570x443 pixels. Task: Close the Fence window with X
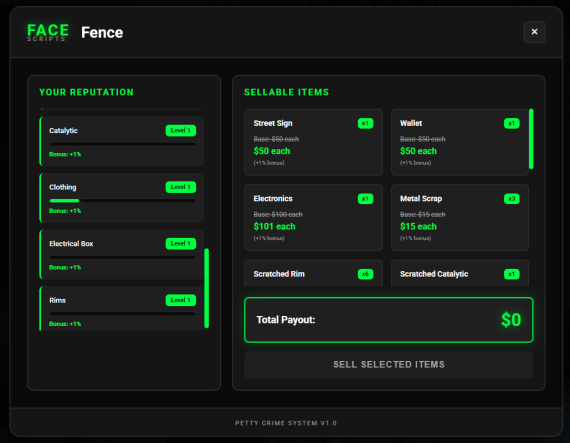(534, 32)
